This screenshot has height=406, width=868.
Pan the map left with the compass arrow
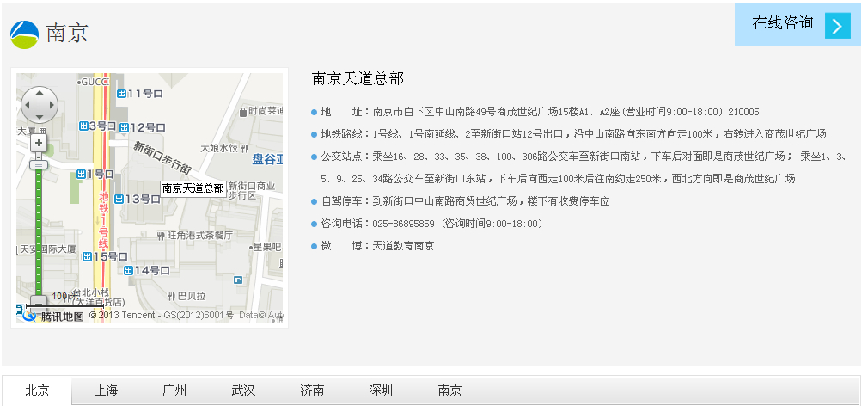(x=26, y=105)
